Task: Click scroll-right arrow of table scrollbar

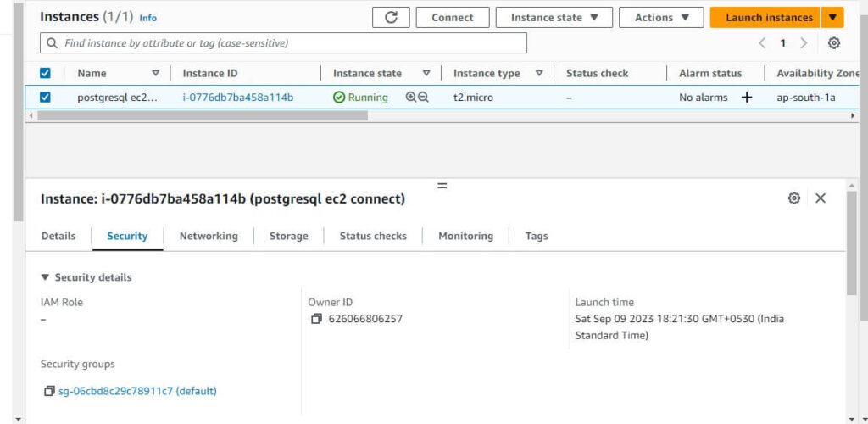Action: point(853,115)
